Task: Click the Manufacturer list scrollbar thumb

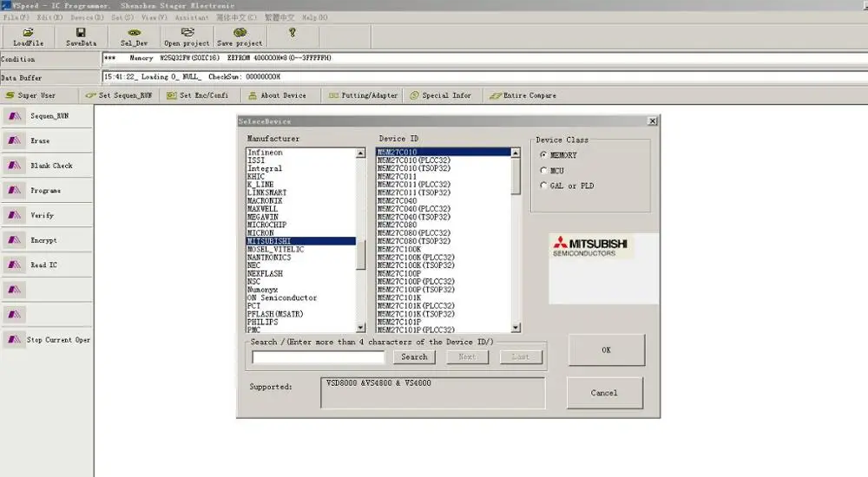Action: pyautogui.click(x=361, y=255)
